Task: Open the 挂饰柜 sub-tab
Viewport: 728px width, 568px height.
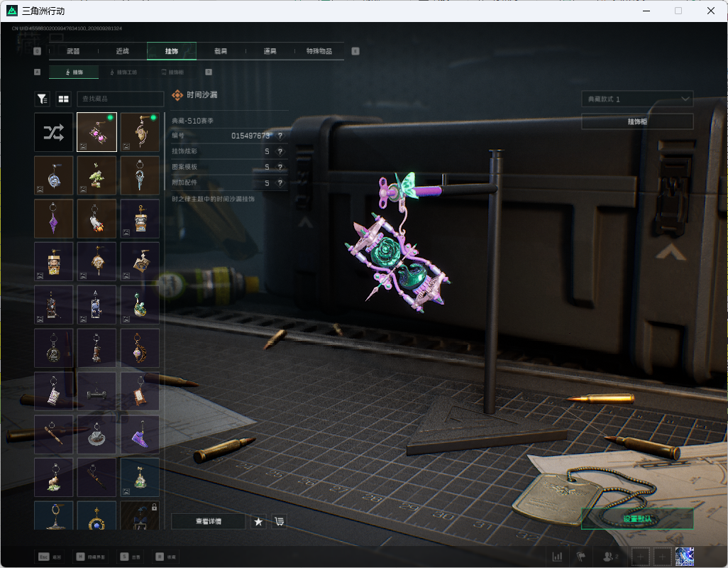Action: 172,72
